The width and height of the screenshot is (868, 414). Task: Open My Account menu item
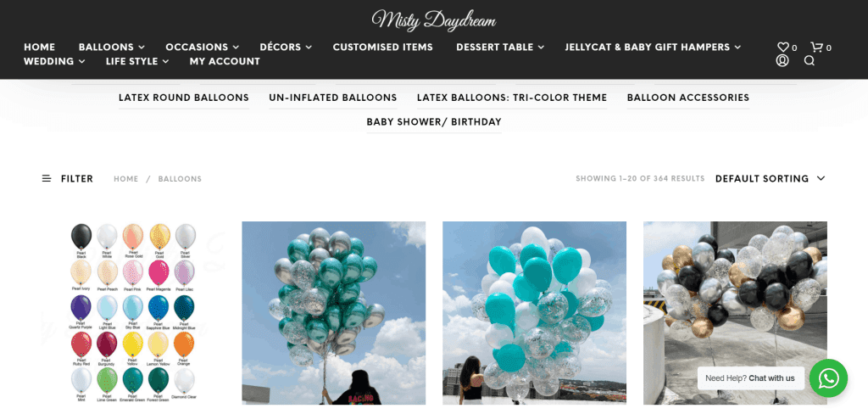(225, 62)
